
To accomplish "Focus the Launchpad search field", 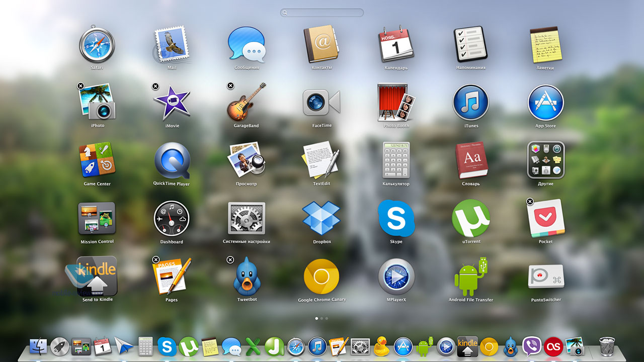I will 322,13.
